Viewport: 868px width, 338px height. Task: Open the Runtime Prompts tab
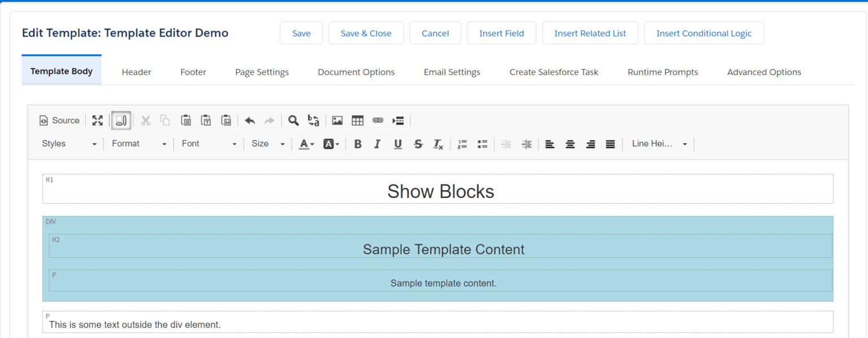click(x=662, y=72)
